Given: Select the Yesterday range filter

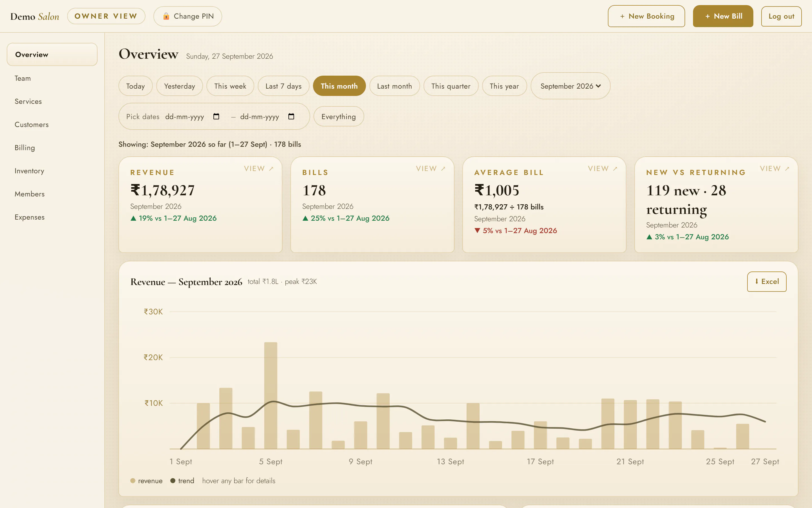Looking at the screenshot, I should pyautogui.click(x=180, y=86).
